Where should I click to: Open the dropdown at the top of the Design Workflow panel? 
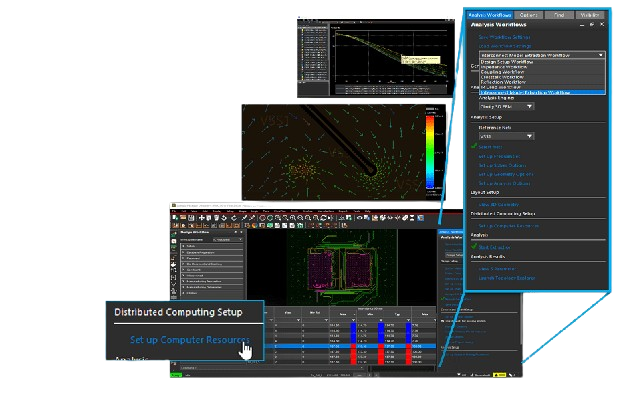(x=228, y=240)
